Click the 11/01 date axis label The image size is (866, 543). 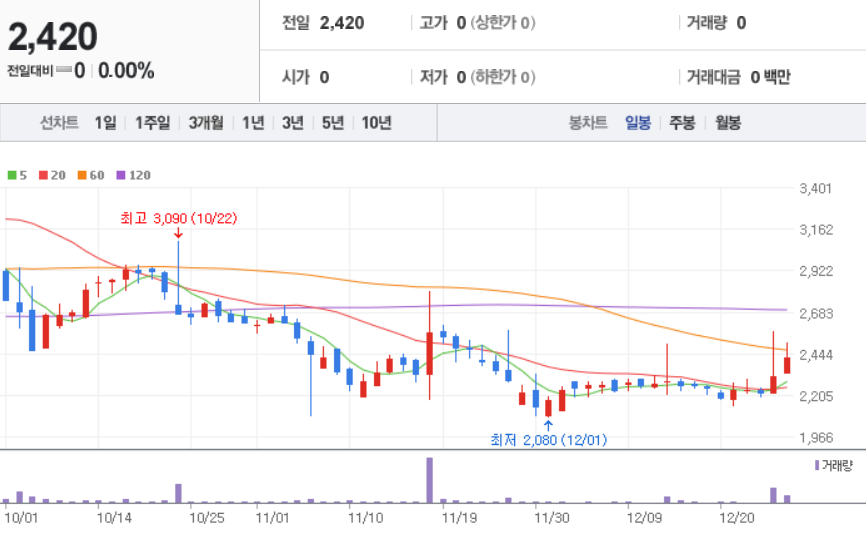coord(273,518)
